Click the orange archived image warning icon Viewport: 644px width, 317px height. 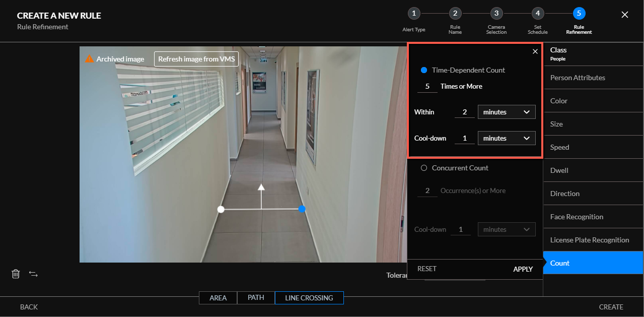point(89,59)
